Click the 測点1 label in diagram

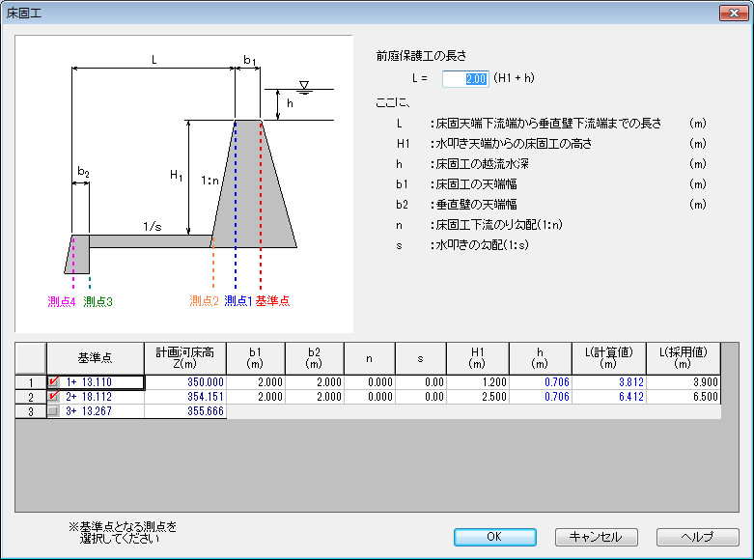tap(238, 301)
